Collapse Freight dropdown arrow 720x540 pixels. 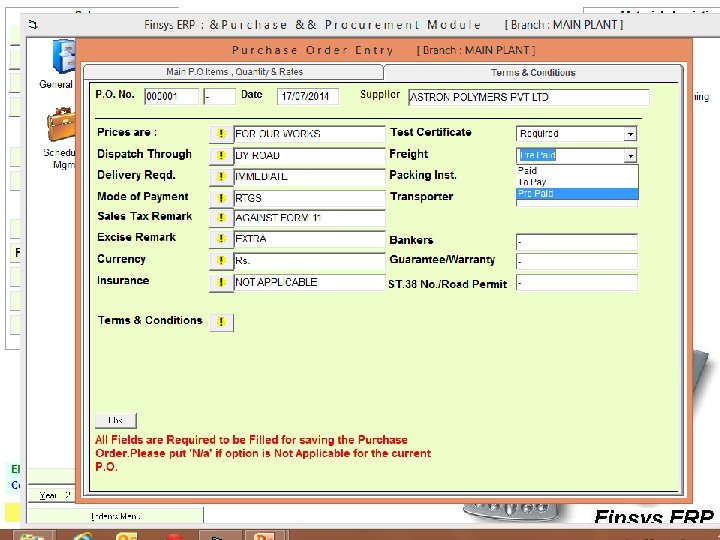(x=630, y=155)
